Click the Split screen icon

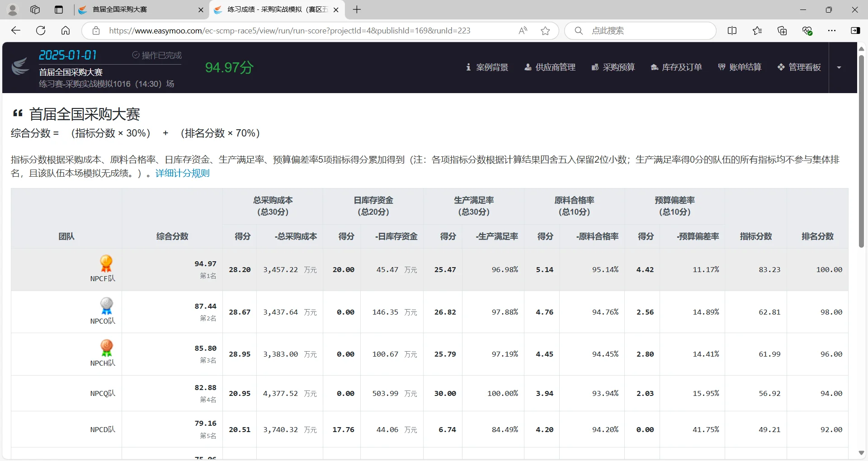point(732,31)
